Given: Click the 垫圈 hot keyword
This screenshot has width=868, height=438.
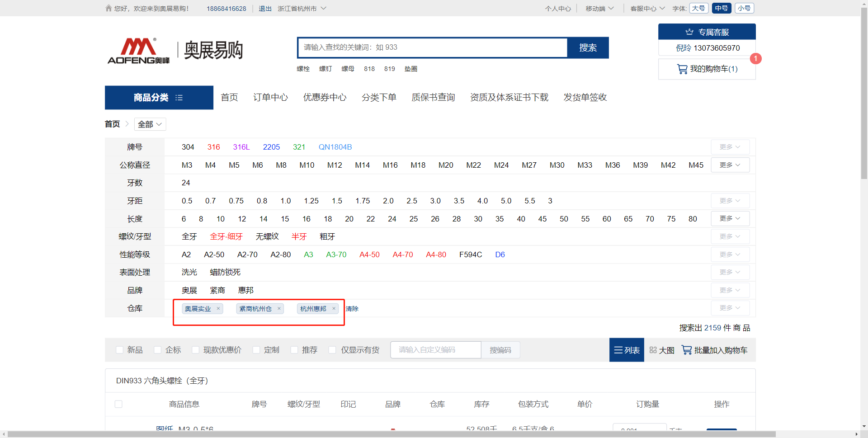Looking at the screenshot, I should coord(411,69).
